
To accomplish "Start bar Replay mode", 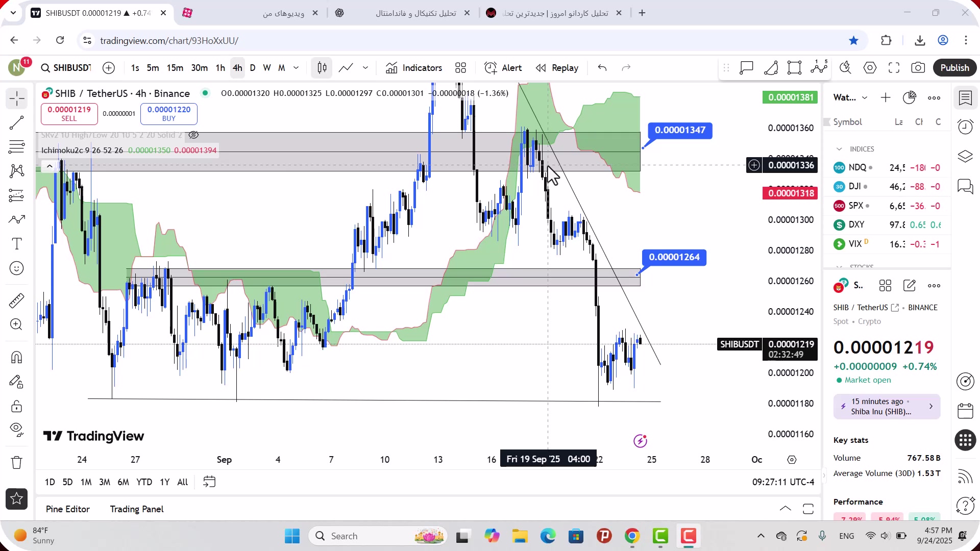I will pos(557,68).
